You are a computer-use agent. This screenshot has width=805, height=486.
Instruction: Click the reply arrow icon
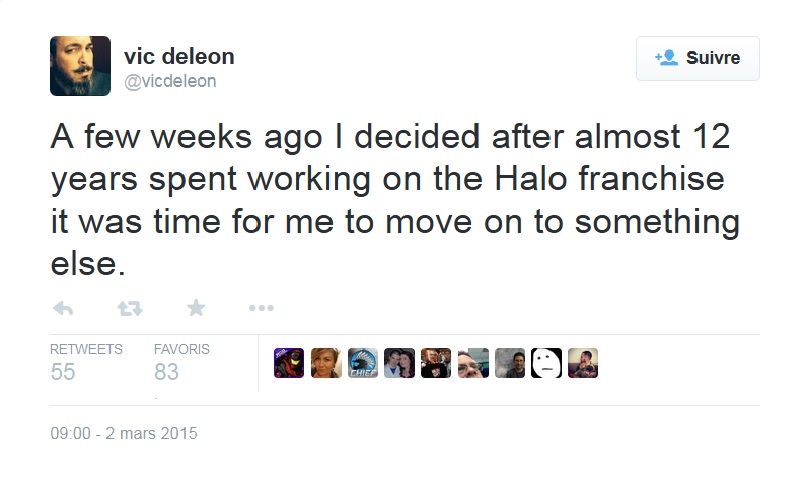coord(62,309)
